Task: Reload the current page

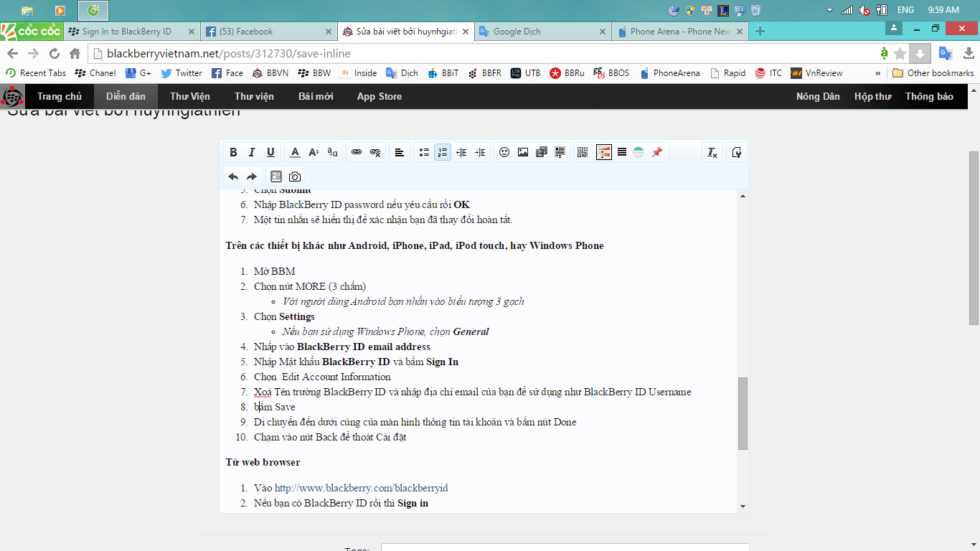Action: [x=54, y=54]
